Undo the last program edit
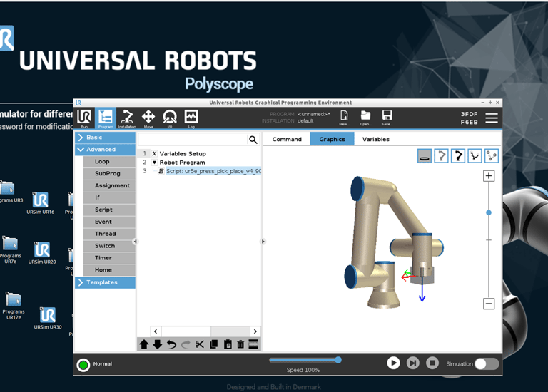Viewport: 548px width, 392px height. (x=171, y=344)
